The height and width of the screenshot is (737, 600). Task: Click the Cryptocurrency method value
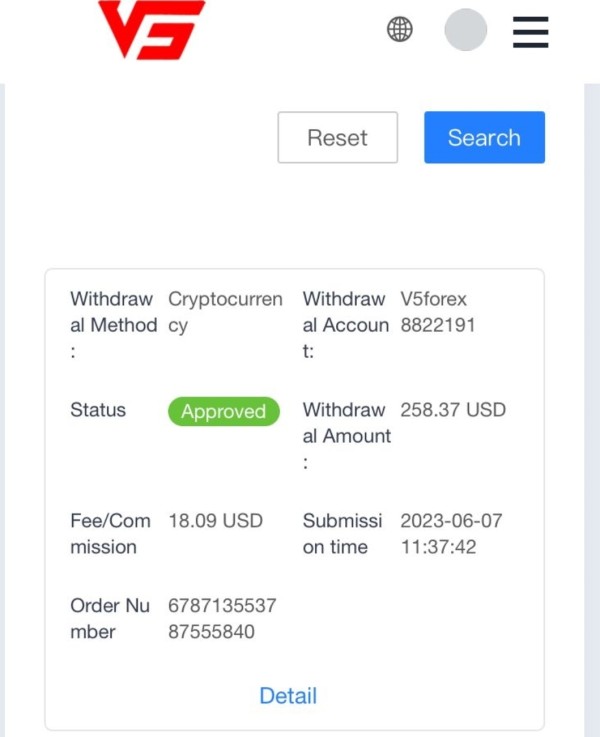pyautogui.click(x=225, y=311)
